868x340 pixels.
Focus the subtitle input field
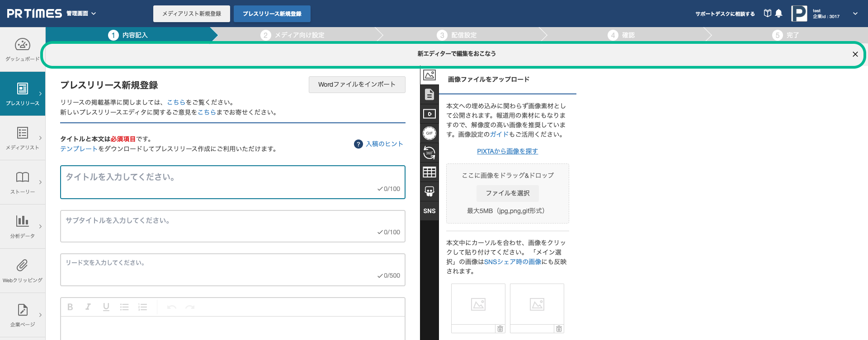pos(233,226)
